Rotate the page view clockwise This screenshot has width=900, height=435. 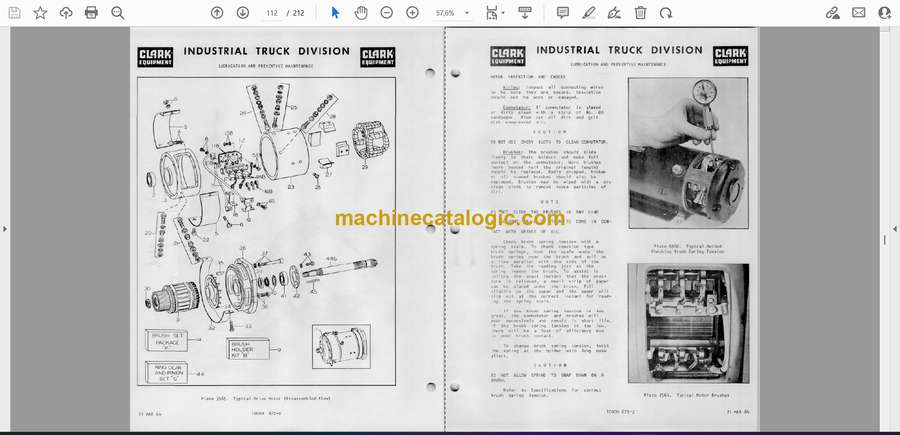click(666, 13)
